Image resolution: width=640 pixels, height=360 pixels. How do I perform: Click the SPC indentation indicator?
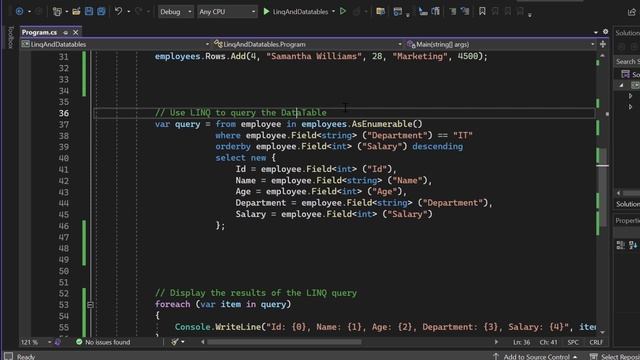(573, 342)
